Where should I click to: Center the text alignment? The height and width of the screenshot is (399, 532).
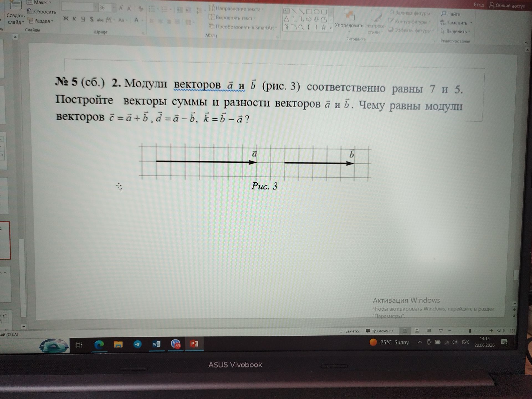click(x=160, y=21)
